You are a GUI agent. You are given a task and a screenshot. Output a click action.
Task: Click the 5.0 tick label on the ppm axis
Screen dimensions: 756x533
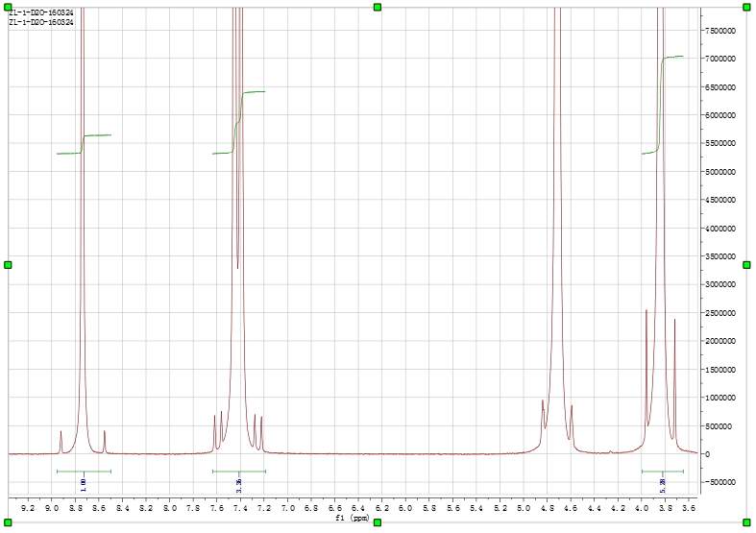(x=524, y=508)
